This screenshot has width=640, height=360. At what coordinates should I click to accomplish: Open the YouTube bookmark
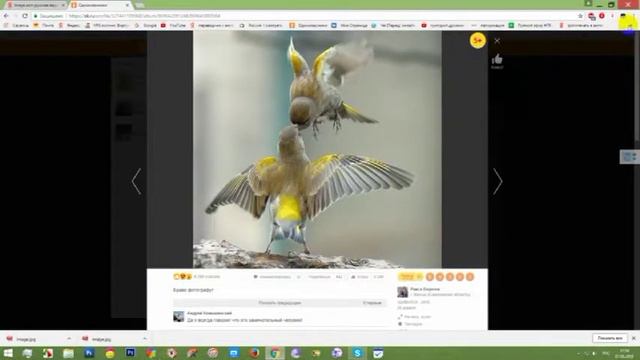pos(173,25)
